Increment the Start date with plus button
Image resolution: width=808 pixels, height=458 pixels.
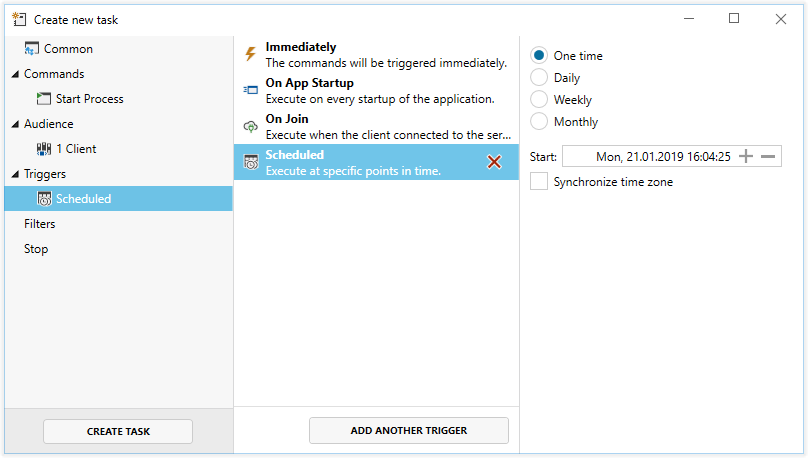pos(745,156)
